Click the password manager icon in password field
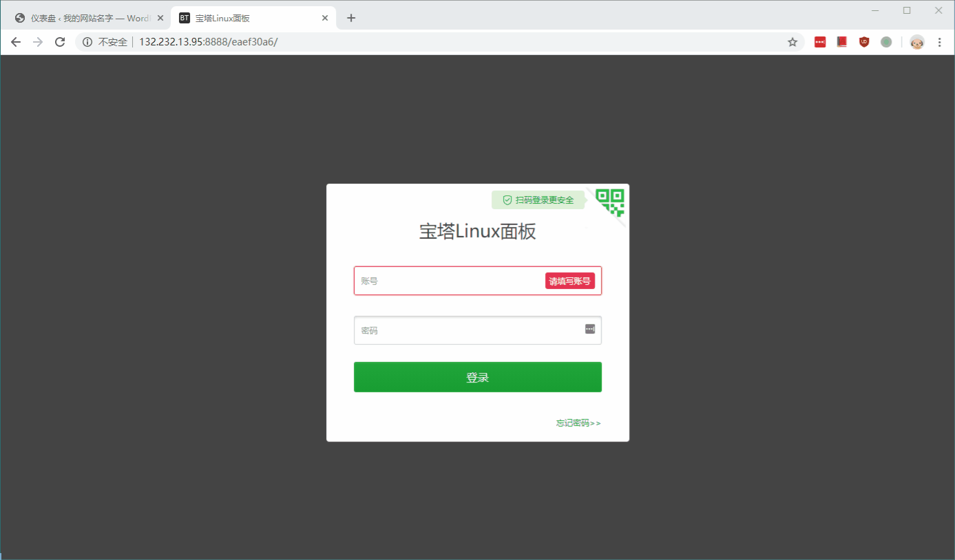Image resolution: width=955 pixels, height=560 pixels. [x=590, y=329]
